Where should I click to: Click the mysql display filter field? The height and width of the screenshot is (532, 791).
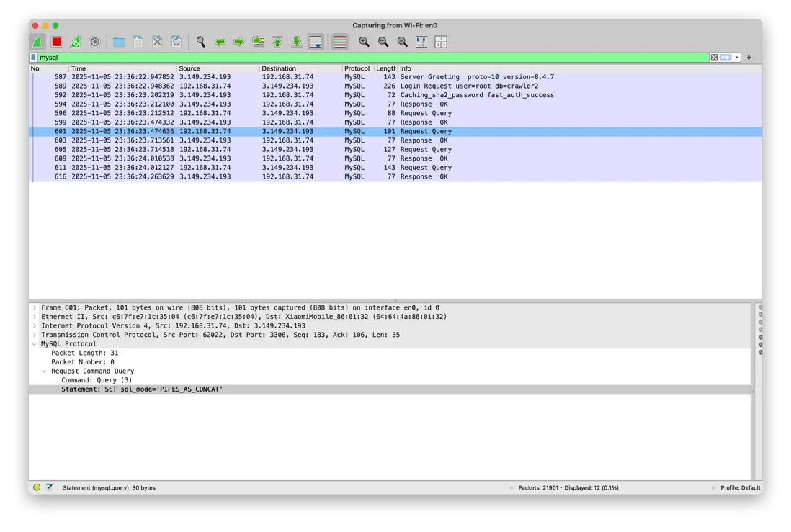tap(373, 58)
